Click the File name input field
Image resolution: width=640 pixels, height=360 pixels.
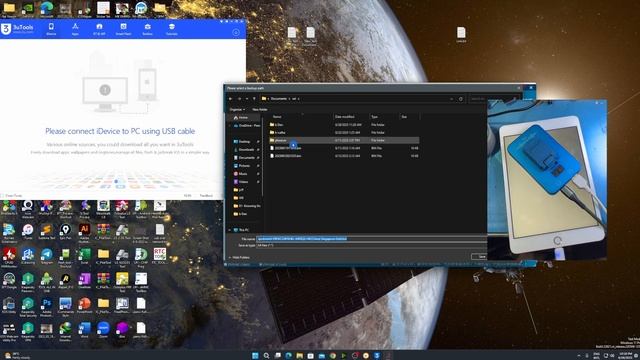click(371, 239)
